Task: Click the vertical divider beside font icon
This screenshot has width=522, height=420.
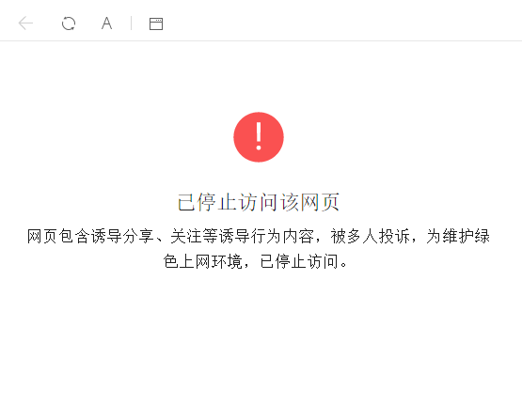Action: [131, 23]
